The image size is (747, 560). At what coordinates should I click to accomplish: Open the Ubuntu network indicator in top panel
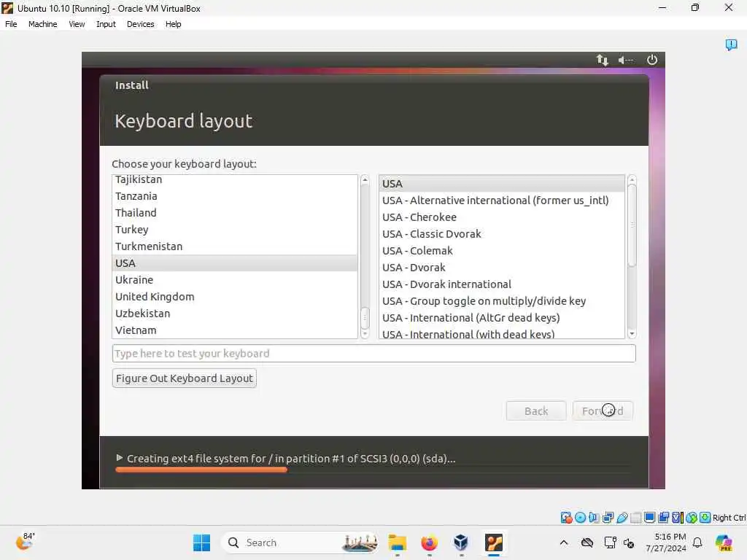click(x=602, y=60)
